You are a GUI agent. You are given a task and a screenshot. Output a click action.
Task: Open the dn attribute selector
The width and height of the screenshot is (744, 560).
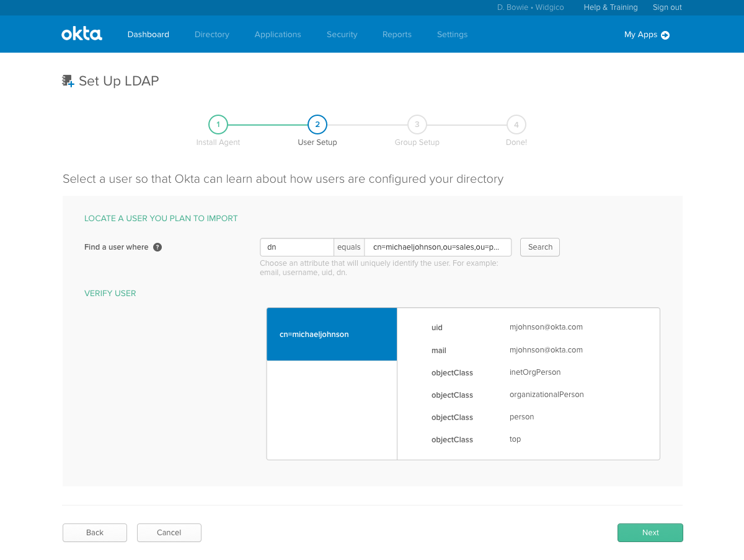(296, 247)
